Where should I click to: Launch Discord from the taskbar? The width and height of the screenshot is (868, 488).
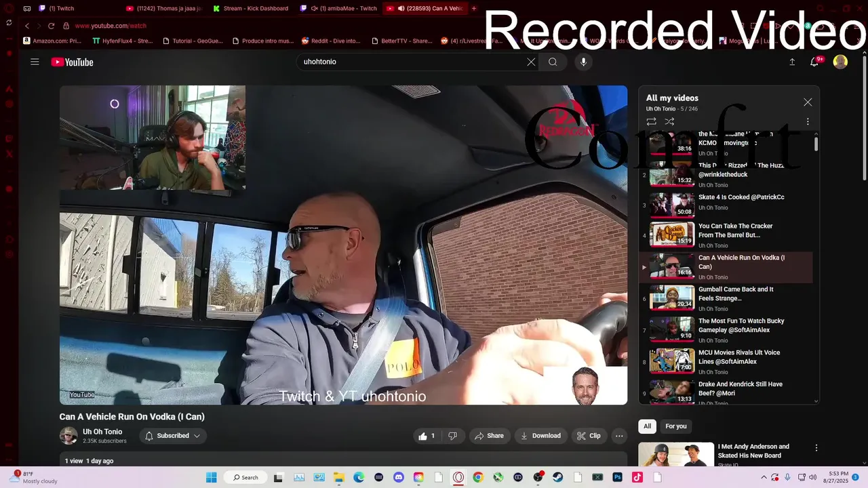pyautogui.click(x=399, y=477)
